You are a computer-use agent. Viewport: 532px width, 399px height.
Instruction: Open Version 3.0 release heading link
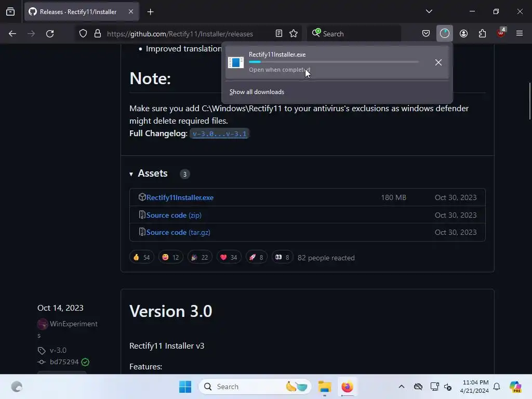point(170,311)
